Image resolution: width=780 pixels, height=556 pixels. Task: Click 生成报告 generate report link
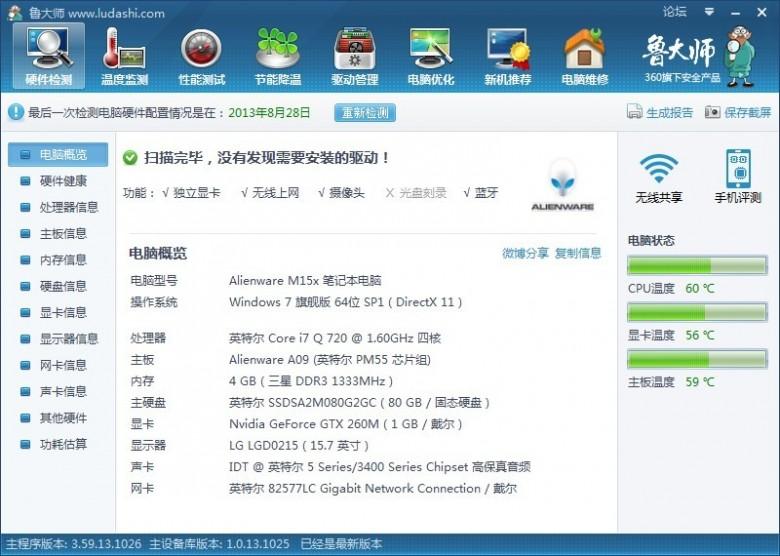click(660, 113)
